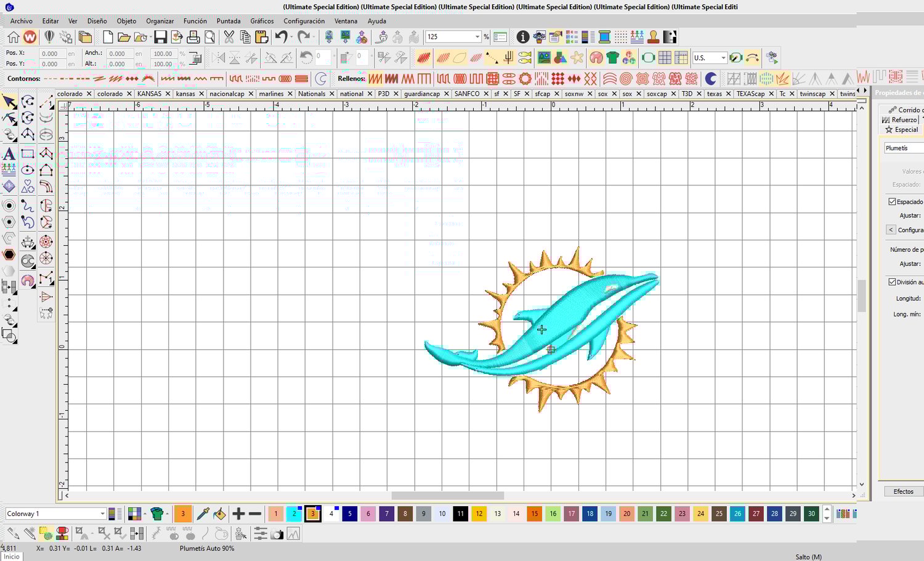Switch to the nacionalcap design tab
924x561 pixels.
[x=227, y=94]
